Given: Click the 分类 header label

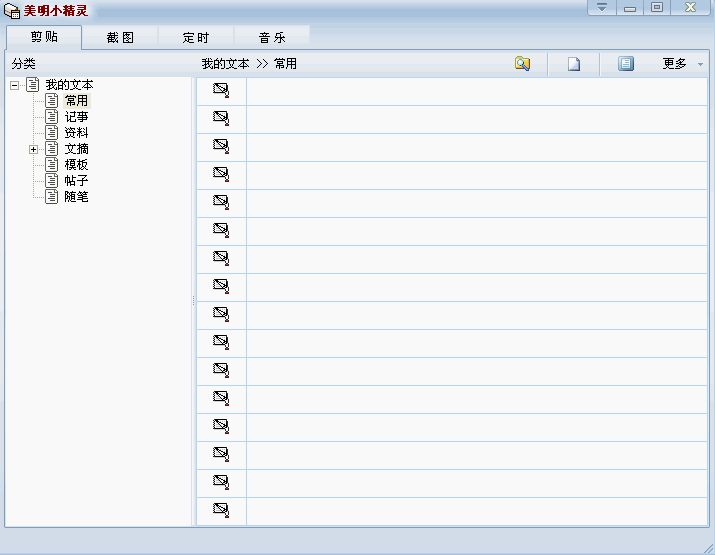Looking at the screenshot, I should point(24,64).
